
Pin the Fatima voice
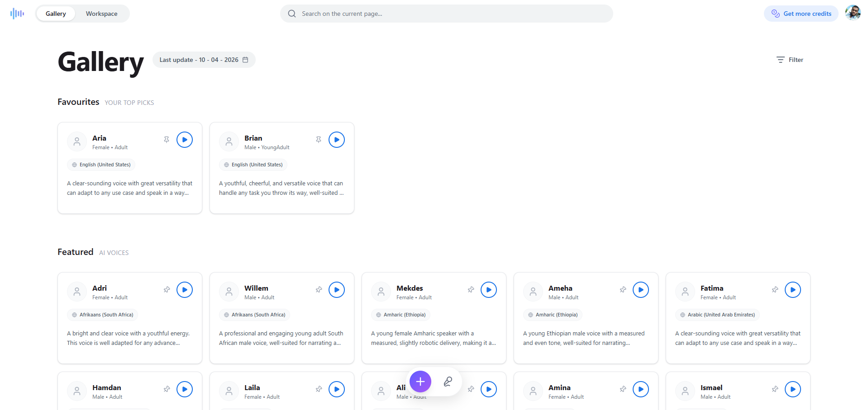tap(775, 290)
